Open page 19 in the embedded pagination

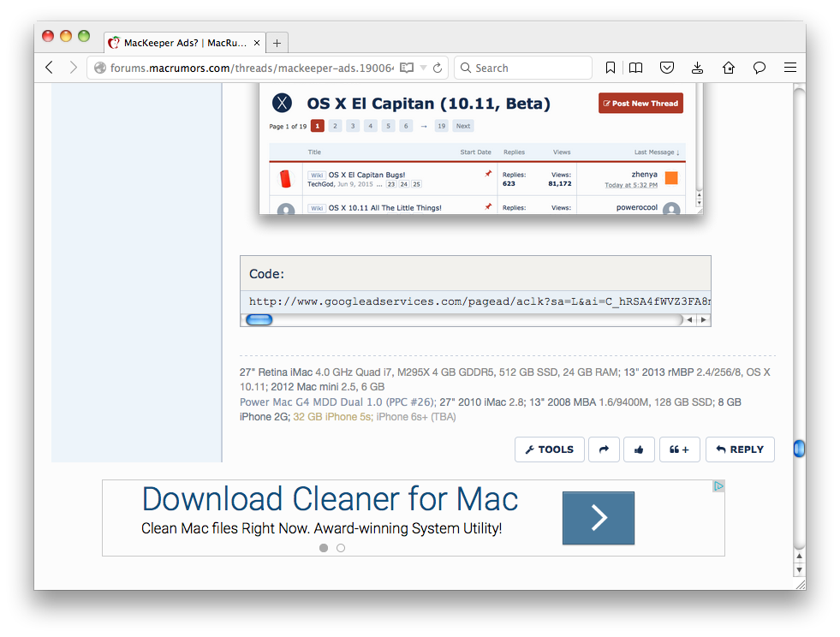click(442, 126)
